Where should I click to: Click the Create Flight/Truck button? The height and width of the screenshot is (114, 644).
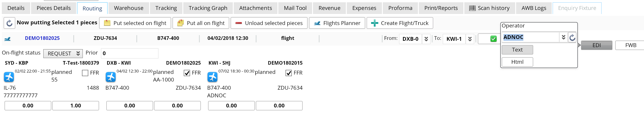pos(399,23)
